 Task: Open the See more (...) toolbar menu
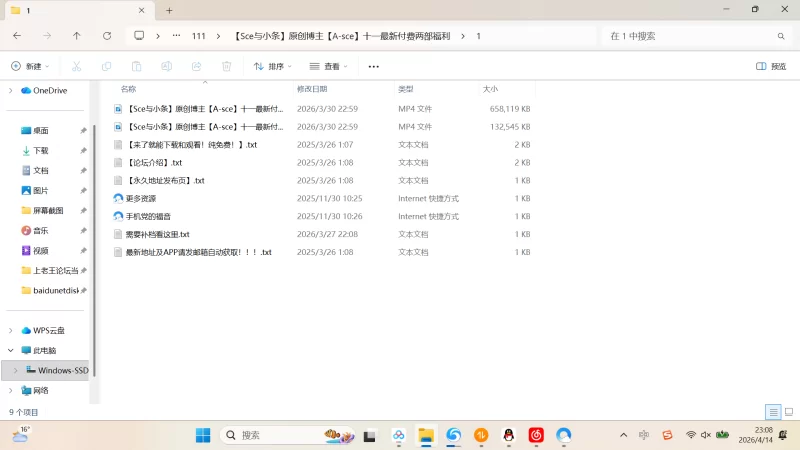coord(374,66)
